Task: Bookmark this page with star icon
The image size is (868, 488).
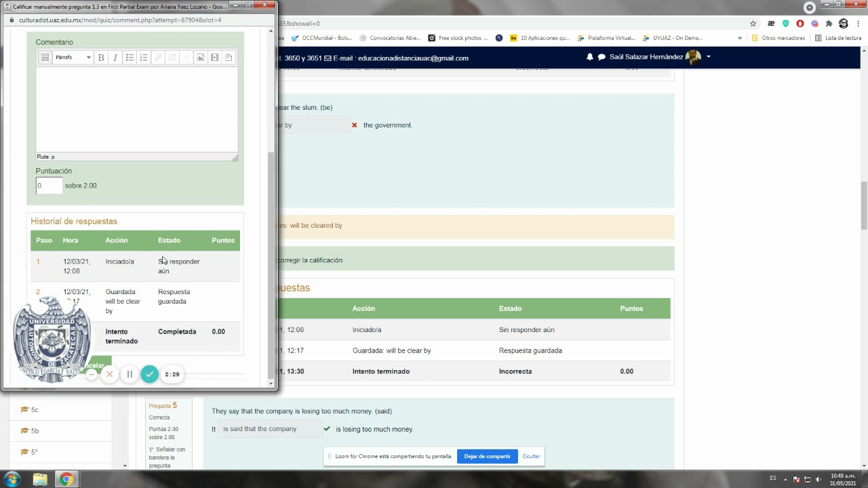Action: (753, 24)
